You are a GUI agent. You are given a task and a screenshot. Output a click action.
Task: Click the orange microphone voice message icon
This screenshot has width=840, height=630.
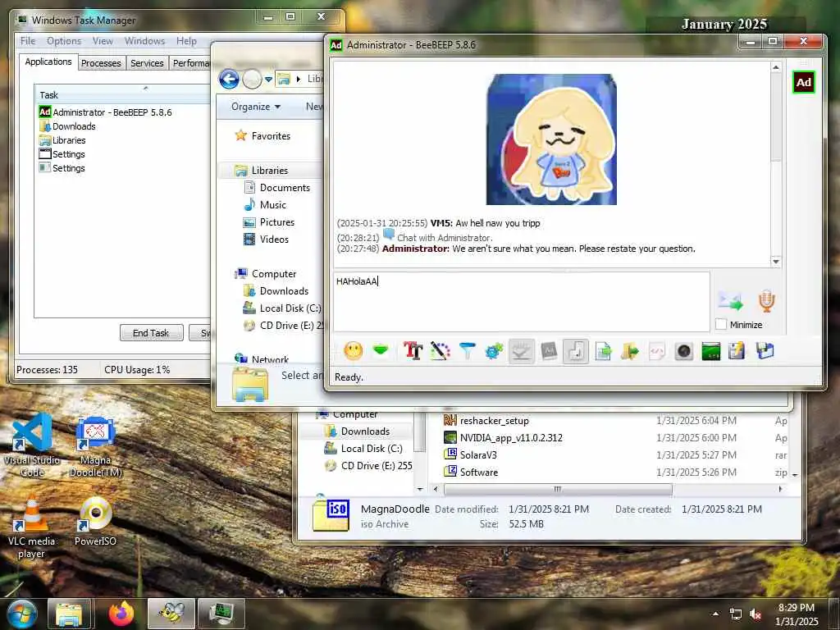pyautogui.click(x=767, y=301)
